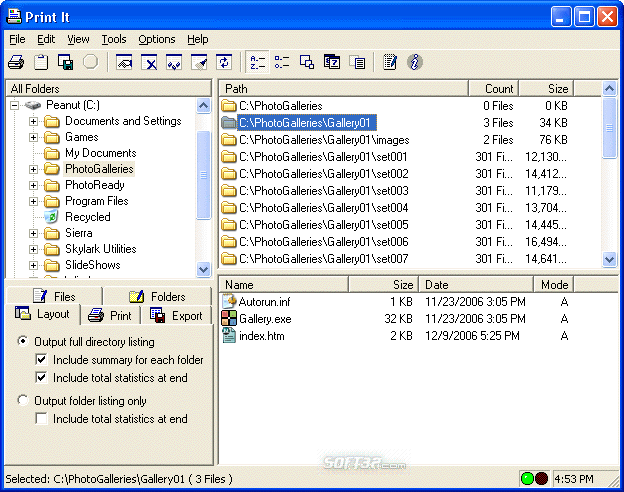Collapse the Peanut (C:) drive node
This screenshot has height=492, width=624.
point(15,105)
